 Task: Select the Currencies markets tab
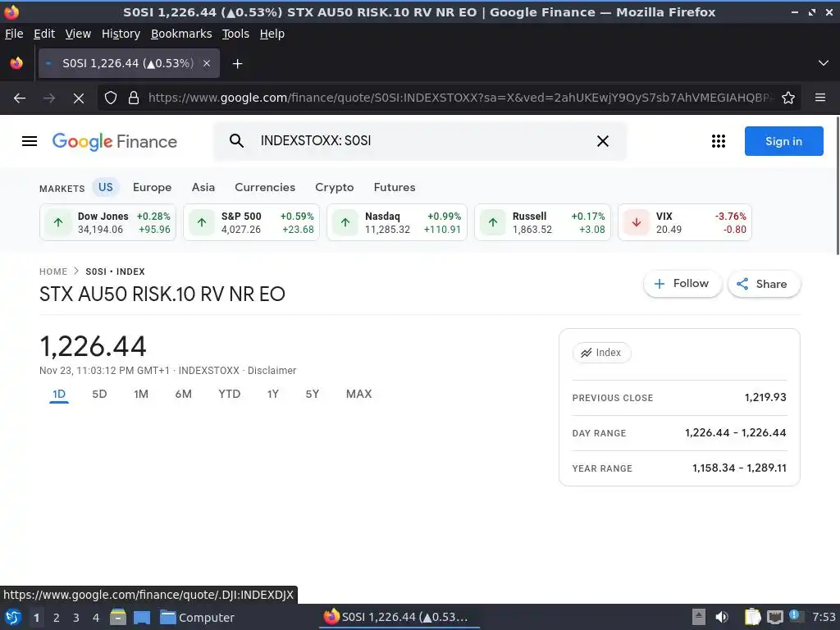click(x=265, y=188)
